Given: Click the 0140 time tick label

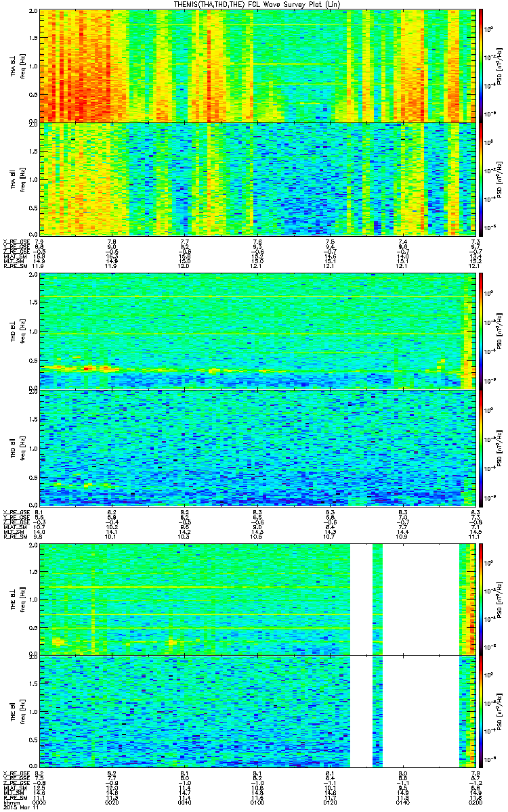Looking at the screenshot, I should pos(403,803).
